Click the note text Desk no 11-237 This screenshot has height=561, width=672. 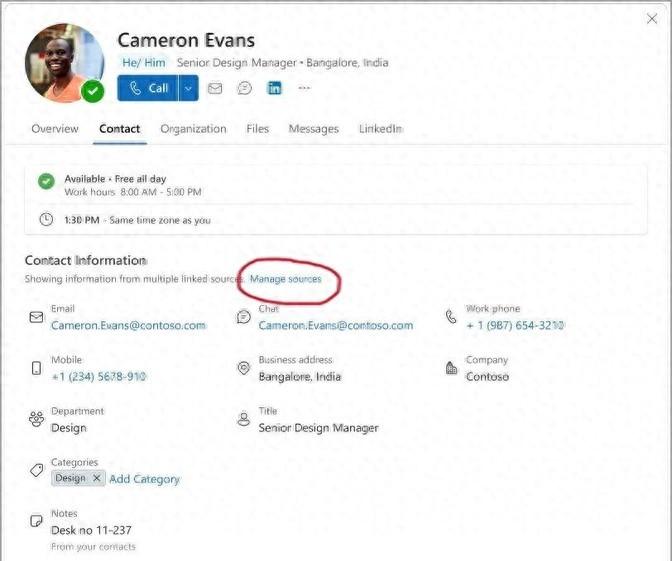[x=91, y=530]
